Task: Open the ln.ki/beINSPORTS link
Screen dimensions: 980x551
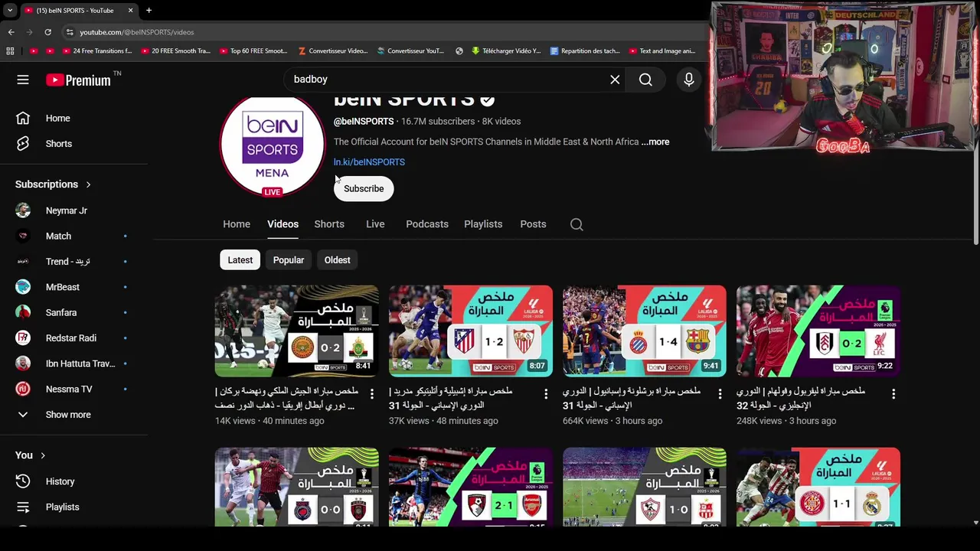Action: click(x=369, y=162)
